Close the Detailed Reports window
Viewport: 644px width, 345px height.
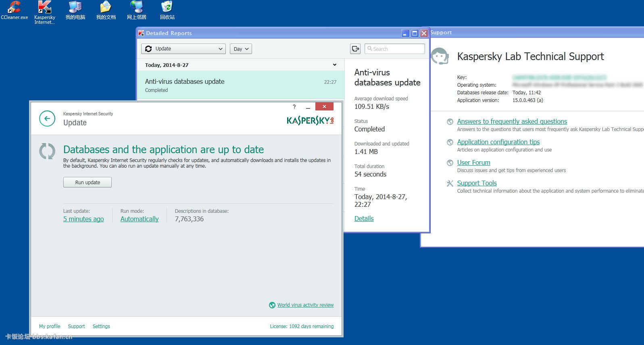click(424, 33)
